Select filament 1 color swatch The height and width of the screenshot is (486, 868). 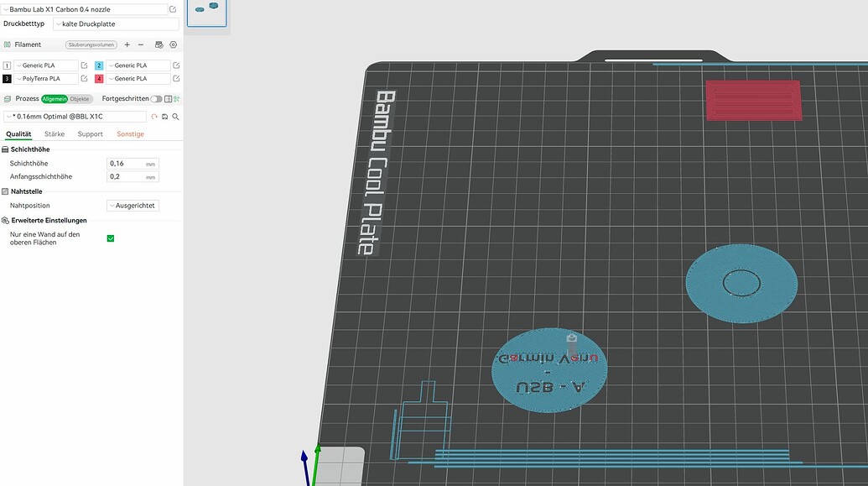7,65
